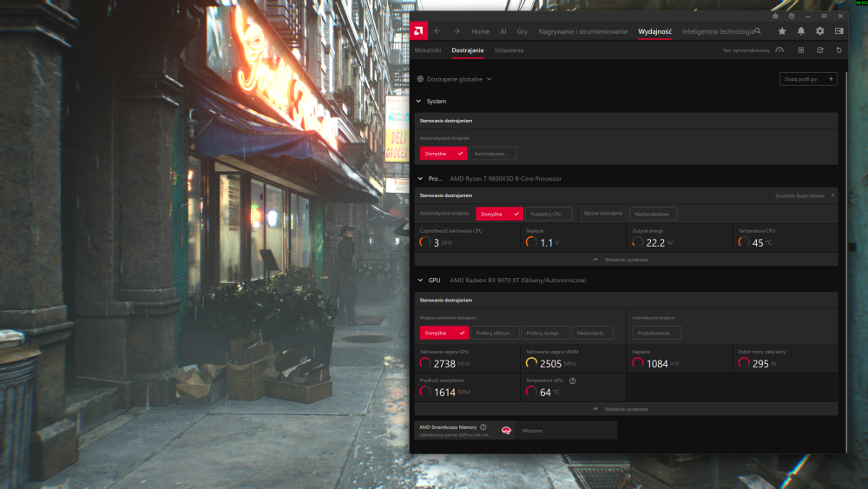Screen dimensions: 868x489
Task: Click the reset tuning icon
Action: tap(838, 50)
